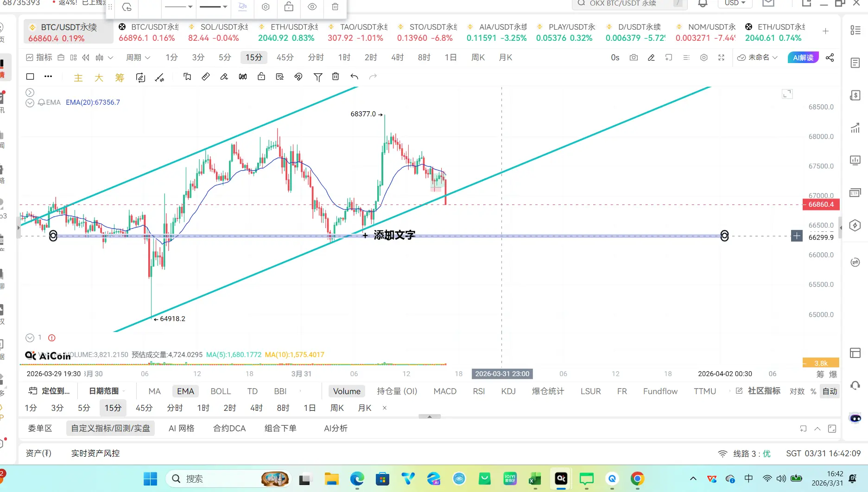Open customer support headset icon
The image size is (868, 492).
point(855,385)
